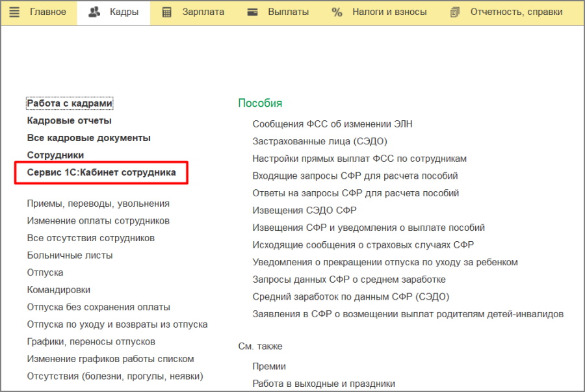Open Извещения СЭДО СФР
The width and height of the screenshot is (585, 392).
pos(304,211)
